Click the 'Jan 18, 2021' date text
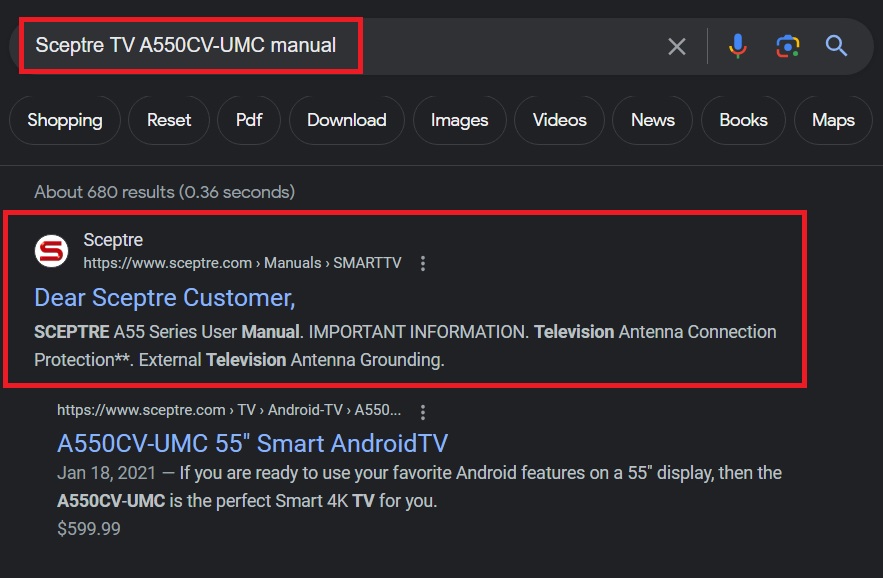Screen dimensions: 883x578 [106, 473]
